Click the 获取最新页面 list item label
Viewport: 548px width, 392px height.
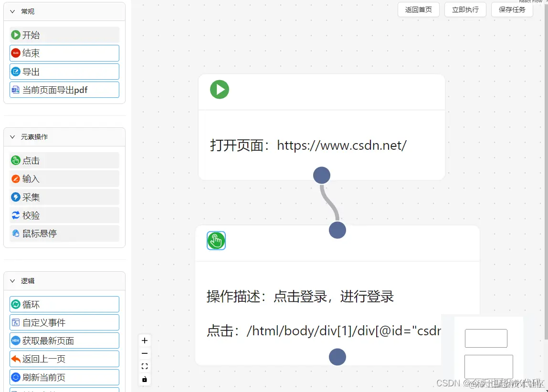pos(48,340)
